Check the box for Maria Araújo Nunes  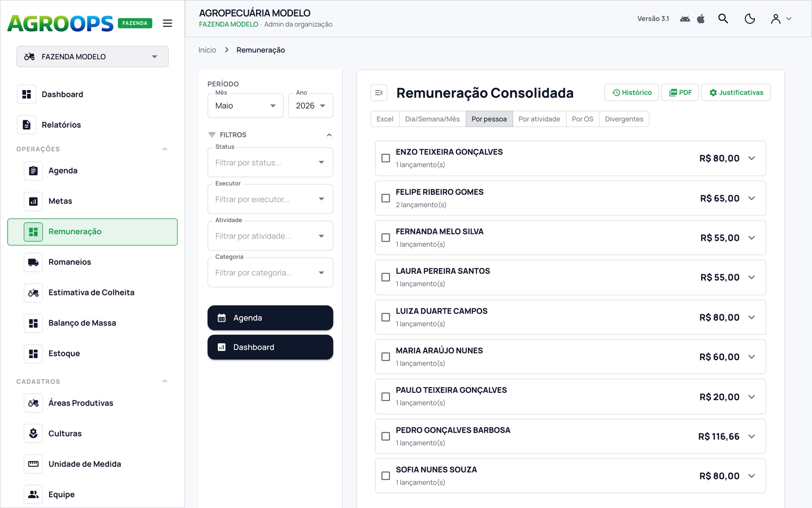pyautogui.click(x=386, y=357)
